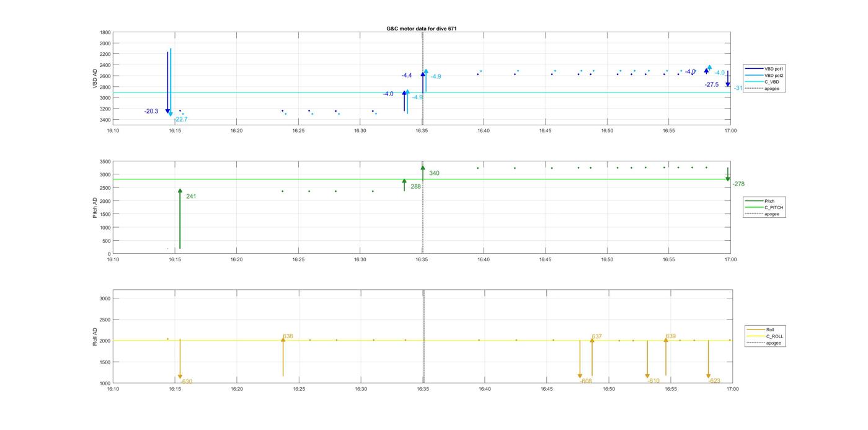Click the 'Pitch AD' y-axis label

(95, 208)
